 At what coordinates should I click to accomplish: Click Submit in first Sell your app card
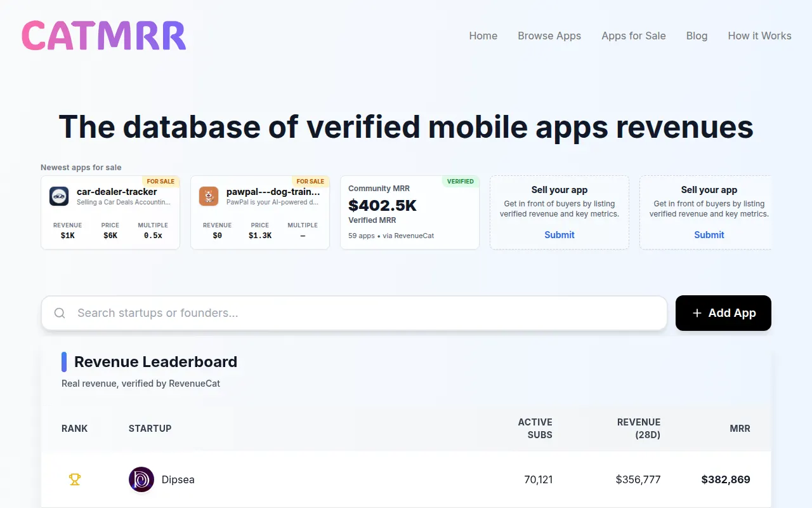point(560,235)
